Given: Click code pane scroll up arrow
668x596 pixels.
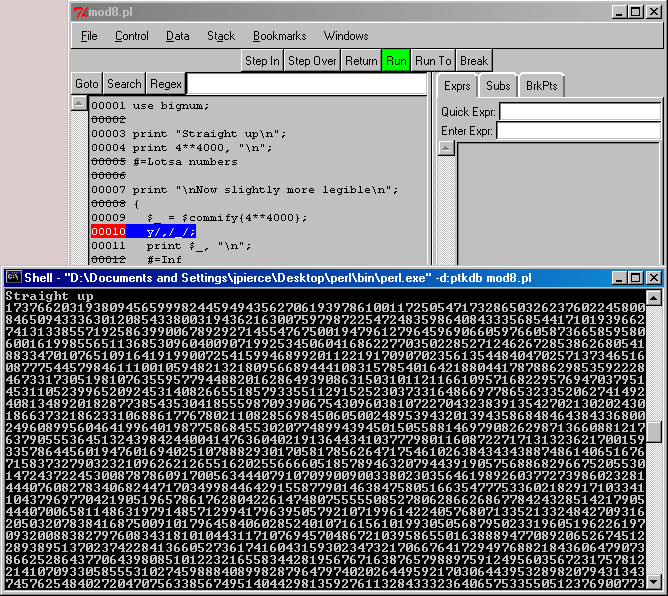Looking at the screenshot, I should point(79,104).
